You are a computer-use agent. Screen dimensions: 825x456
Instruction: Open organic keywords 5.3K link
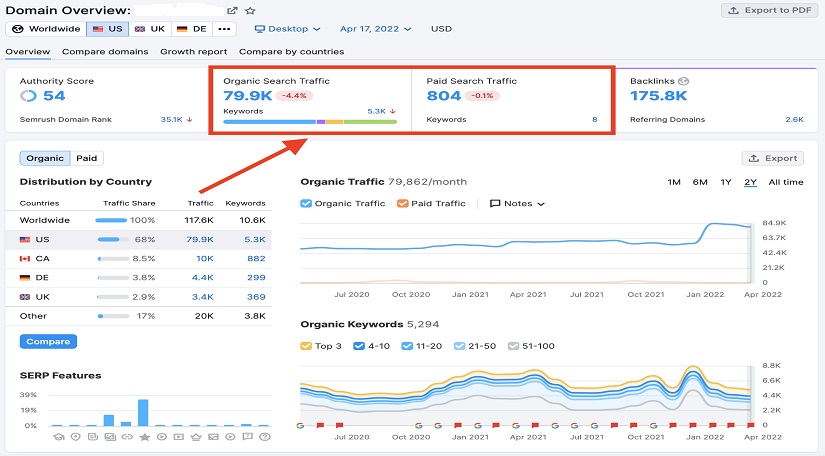click(x=377, y=111)
